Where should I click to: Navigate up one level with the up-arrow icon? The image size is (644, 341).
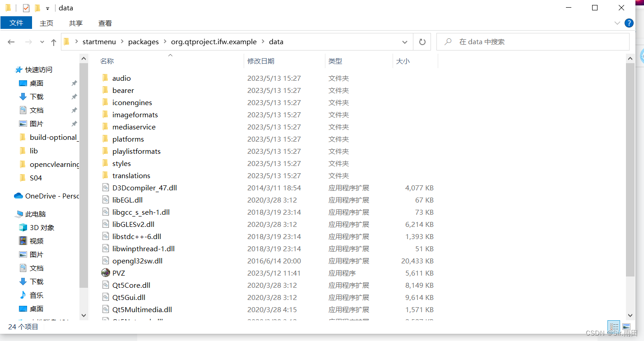[53, 41]
